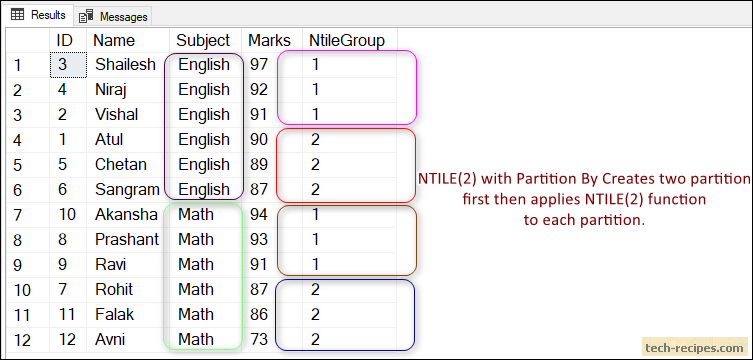Image resolution: width=753 pixels, height=360 pixels.
Task: Select row header number 1
Action: pyautogui.click(x=27, y=65)
